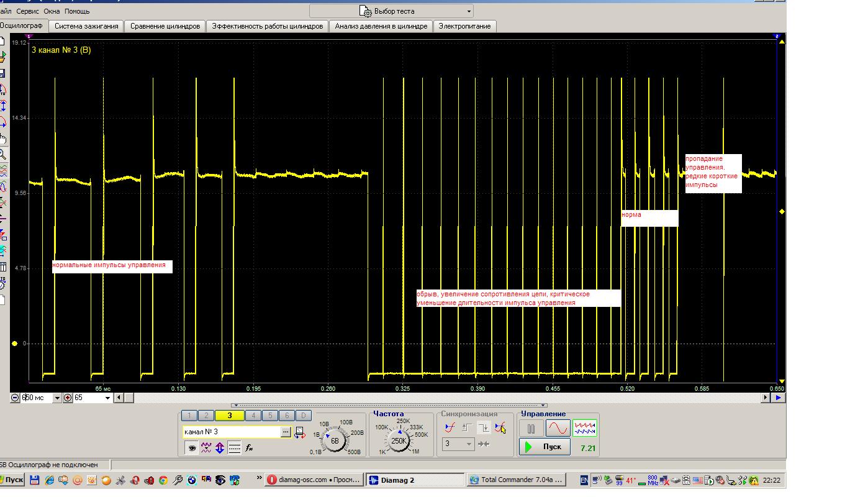Click the 1M label on frequency dial
This screenshot has width=868, height=497.
[415, 452]
